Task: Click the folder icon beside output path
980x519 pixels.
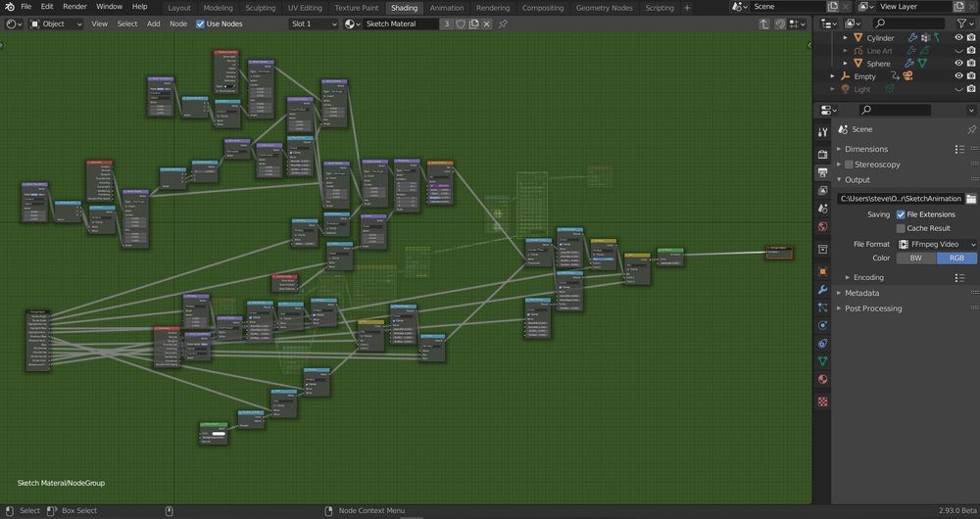Action: [x=970, y=199]
